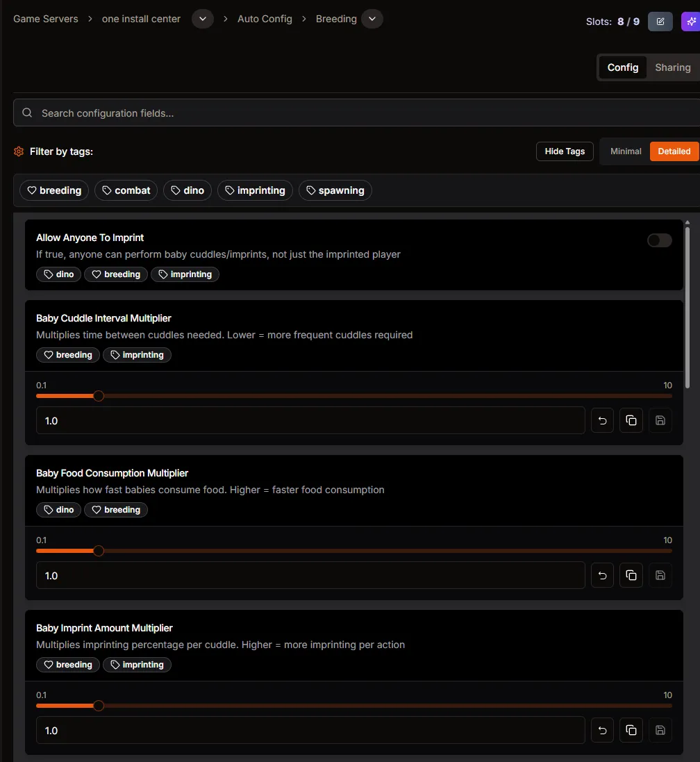Switch to the Sharing tab
Viewport: 700px width, 762px height.
[x=672, y=67]
